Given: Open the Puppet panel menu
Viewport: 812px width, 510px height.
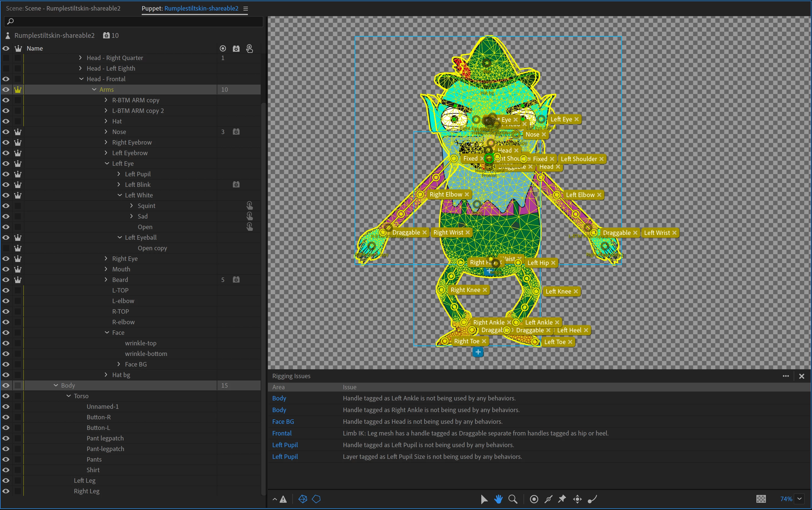Looking at the screenshot, I should tap(245, 8).
